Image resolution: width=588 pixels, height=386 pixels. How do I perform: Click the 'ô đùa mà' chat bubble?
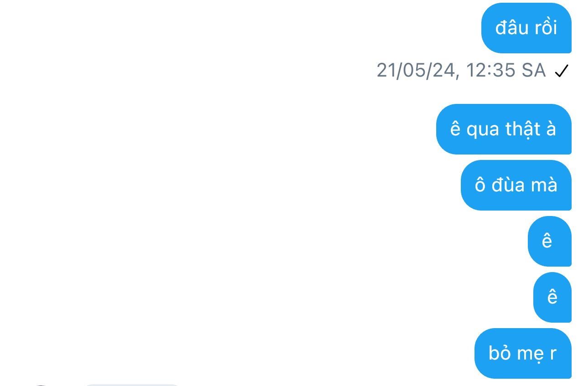(516, 185)
